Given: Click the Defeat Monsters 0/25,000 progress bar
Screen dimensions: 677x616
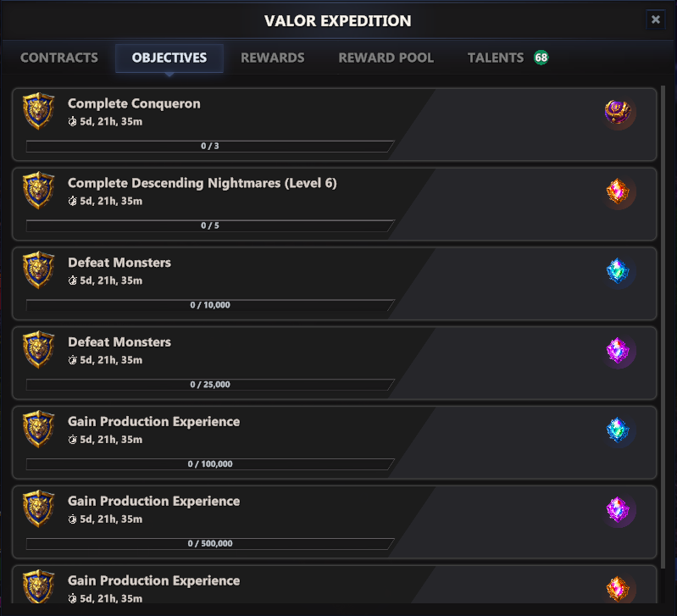Looking at the screenshot, I should click(x=209, y=385).
